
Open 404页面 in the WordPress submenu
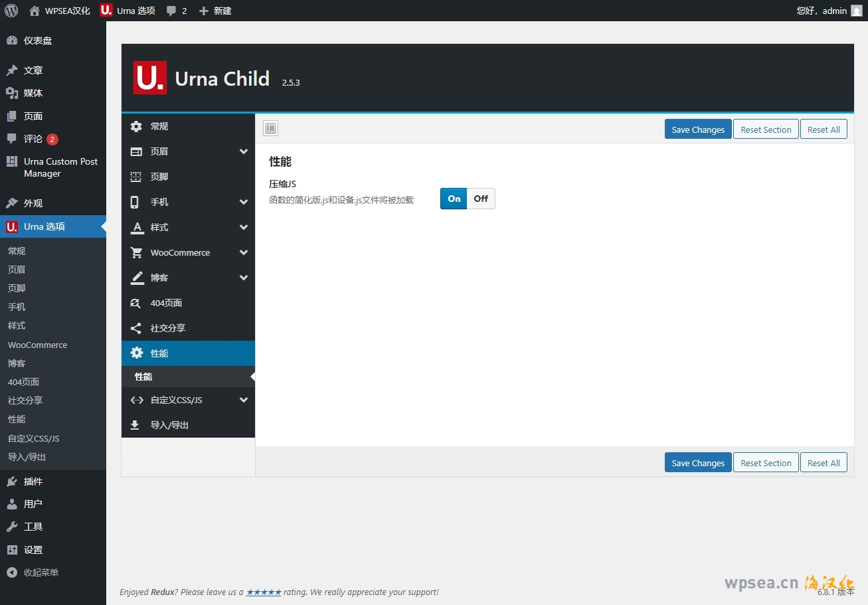point(24,382)
